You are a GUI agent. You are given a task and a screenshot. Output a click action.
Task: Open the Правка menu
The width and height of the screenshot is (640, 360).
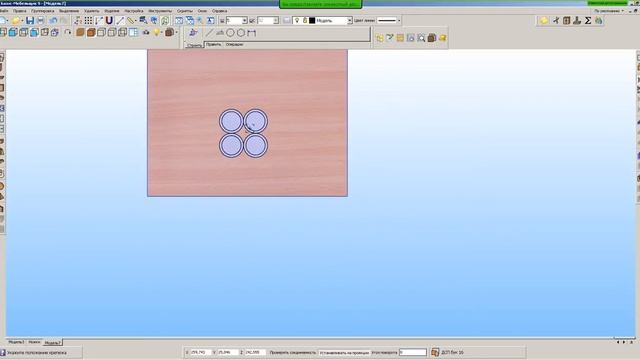point(20,11)
